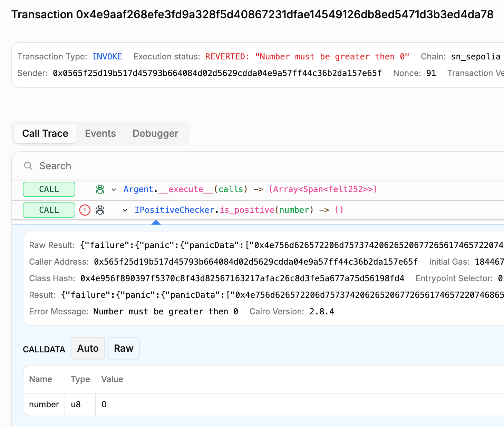Viewport: 504px width, 427px height.
Task: Click the green debug bug icon on Argent row
Action: click(x=100, y=189)
